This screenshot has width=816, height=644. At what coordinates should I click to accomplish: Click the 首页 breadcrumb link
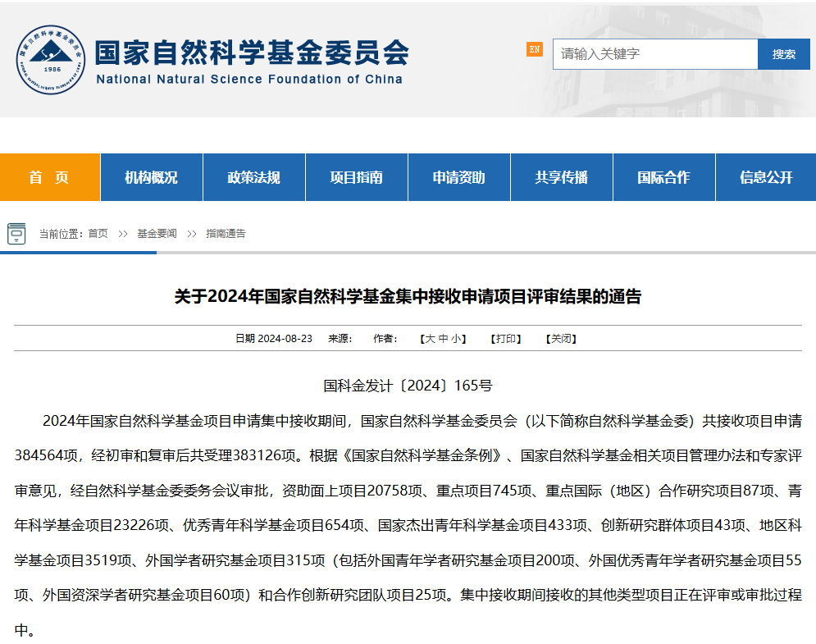[98, 234]
